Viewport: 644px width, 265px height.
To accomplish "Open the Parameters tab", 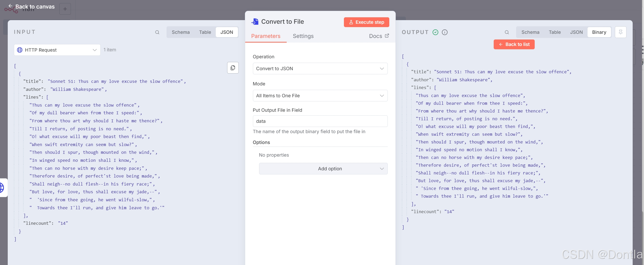I will click(x=266, y=36).
